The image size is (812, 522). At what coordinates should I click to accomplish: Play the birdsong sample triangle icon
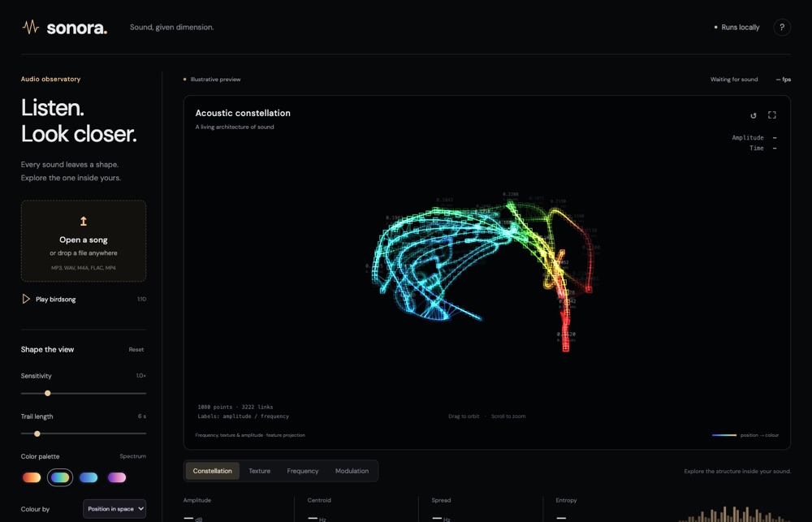(x=26, y=299)
